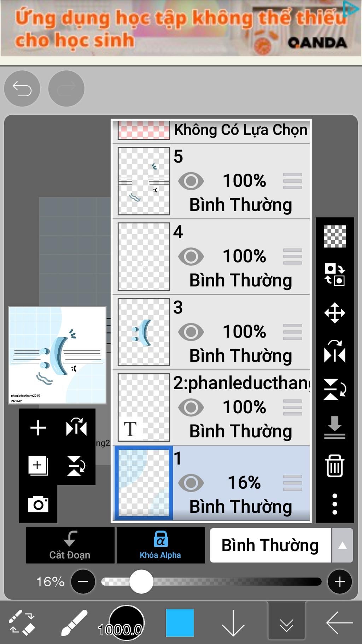Click the add new layer plus icon
The image size is (362, 644).
38,428
